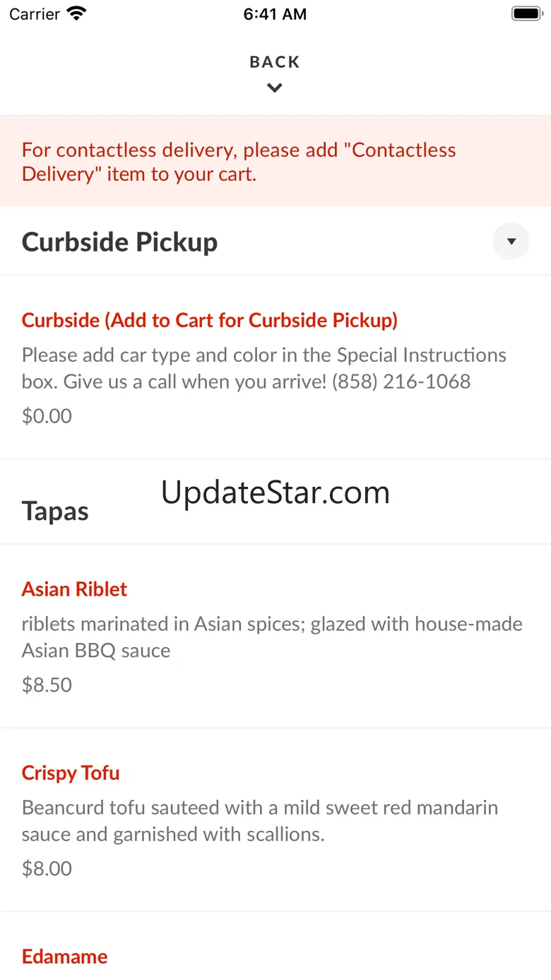This screenshot has height=980, width=551.
Task: Tap the $8.50 Asian Riblet price
Action: (x=47, y=685)
